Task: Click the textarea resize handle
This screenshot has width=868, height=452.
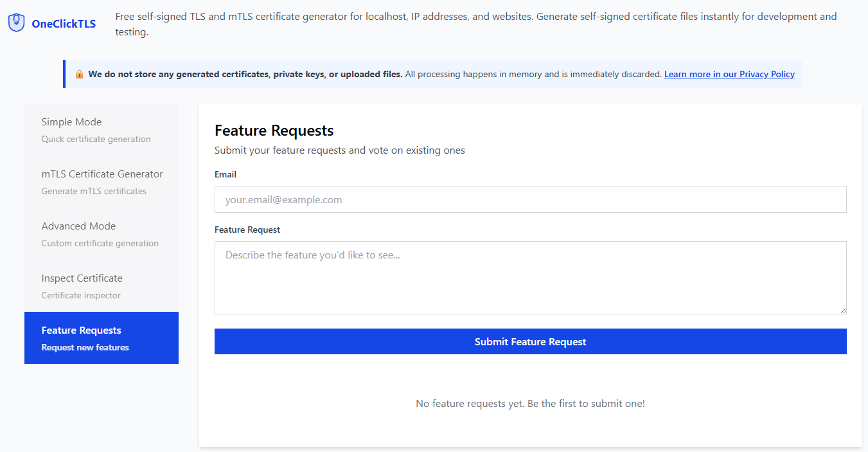Action: click(x=844, y=311)
